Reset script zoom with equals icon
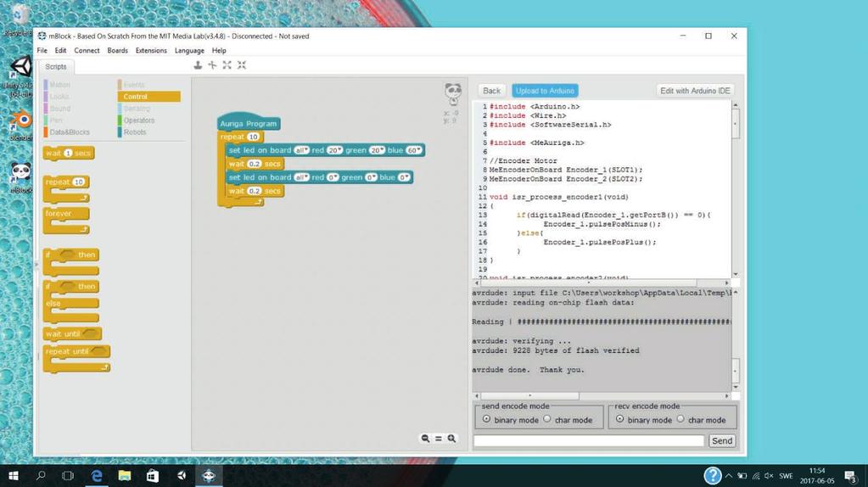The height and width of the screenshot is (487, 868). click(439, 439)
